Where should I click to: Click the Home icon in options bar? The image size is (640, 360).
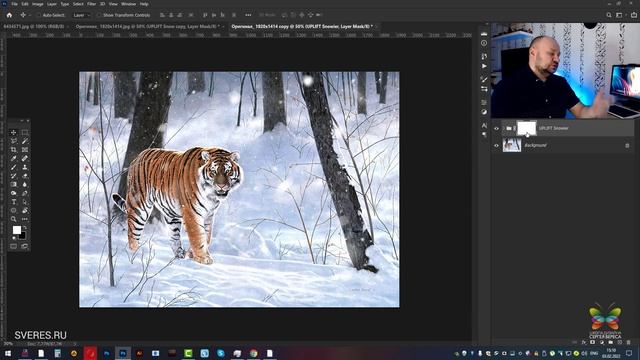click(x=9, y=15)
